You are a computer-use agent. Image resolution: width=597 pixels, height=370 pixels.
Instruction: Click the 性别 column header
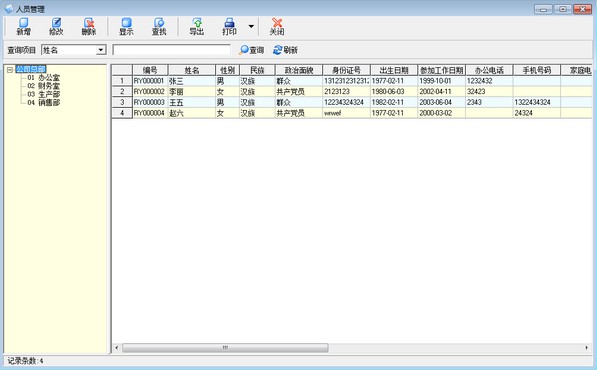click(227, 70)
